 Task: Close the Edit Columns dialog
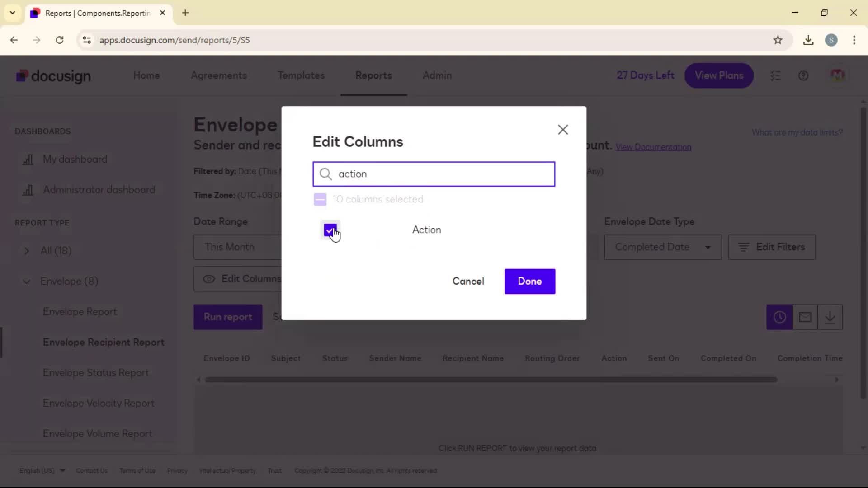pyautogui.click(x=562, y=130)
